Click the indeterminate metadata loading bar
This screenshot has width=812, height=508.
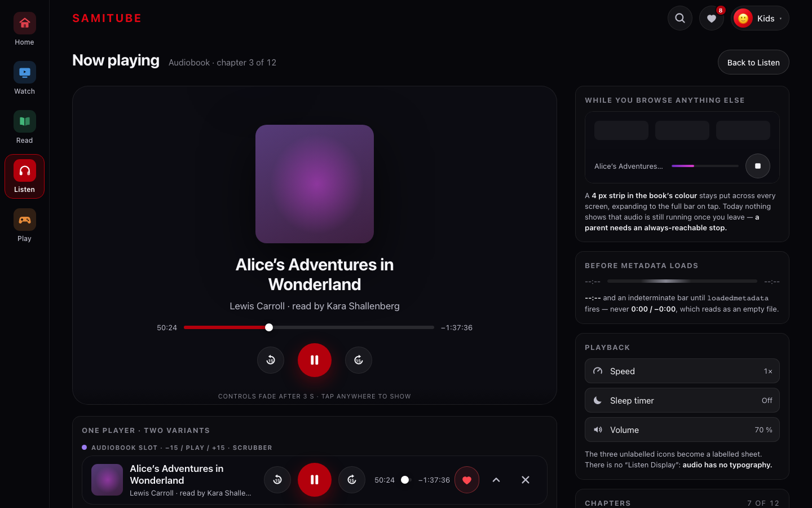pyautogui.click(x=682, y=281)
